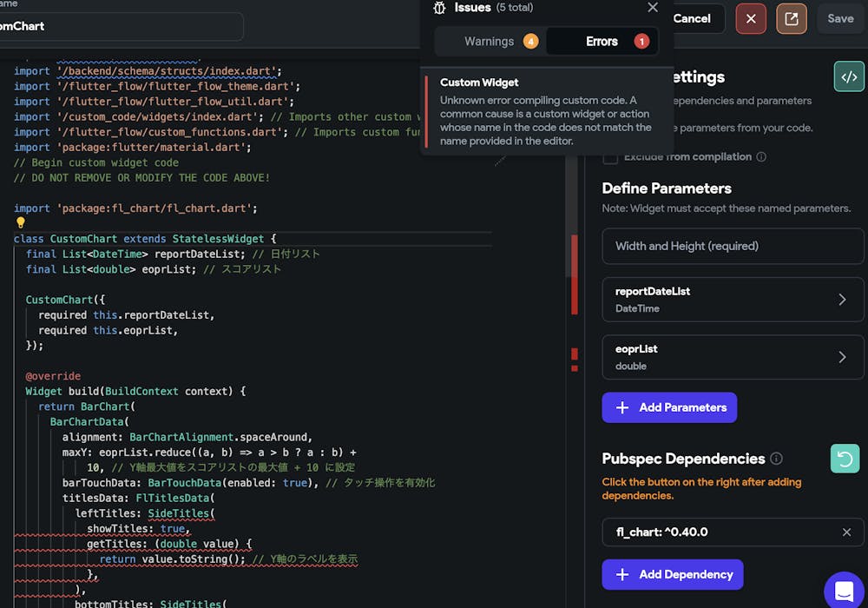Click the lightbulb quick-fix icon
868x608 pixels.
pyautogui.click(x=21, y=223)
